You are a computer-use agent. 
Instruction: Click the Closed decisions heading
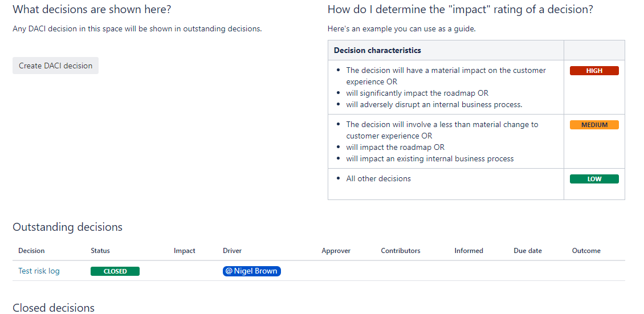(x=54, y=308)
